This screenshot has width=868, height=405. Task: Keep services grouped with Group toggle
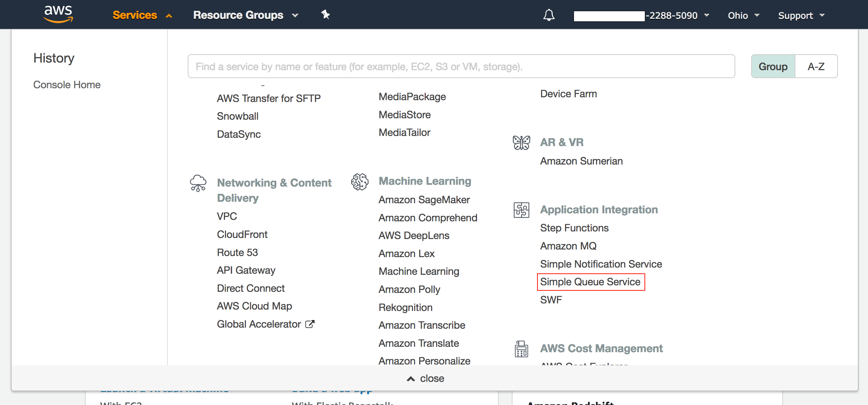pyautogui.click(x=773, y=66)
